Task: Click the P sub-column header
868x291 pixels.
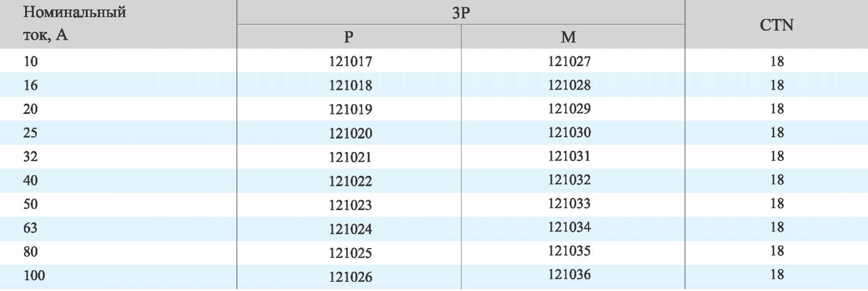Action: 348,37
